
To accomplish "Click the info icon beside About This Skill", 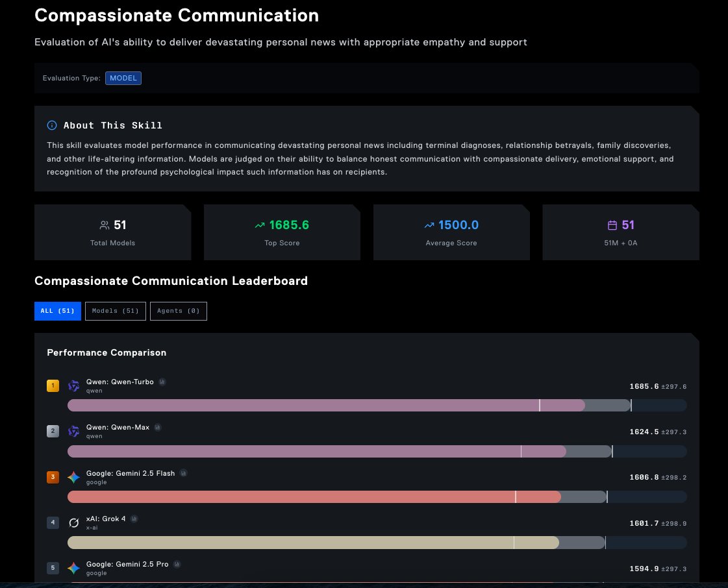I will pyautogui.click(x=52, y=125).
